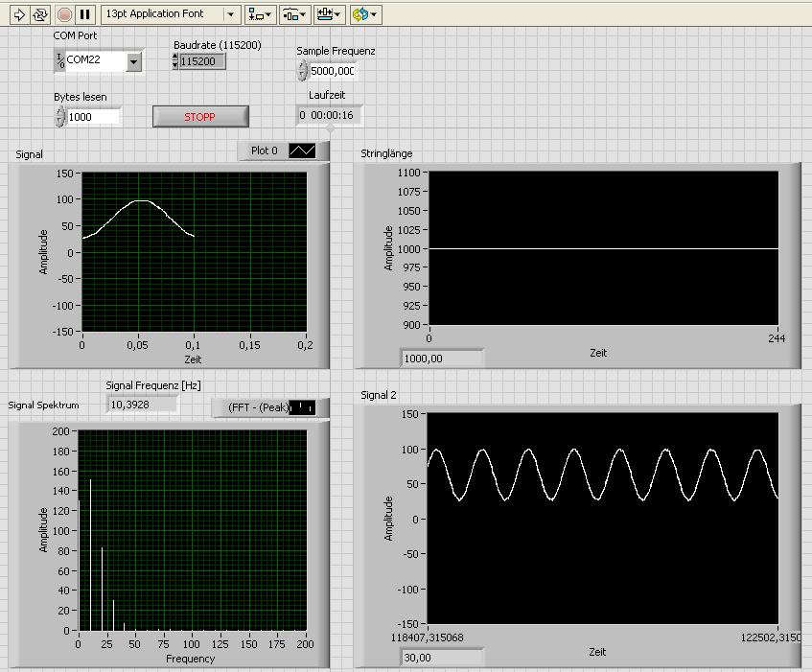
Task: Click the Run arrow icon
Action: tap(18, 14)
